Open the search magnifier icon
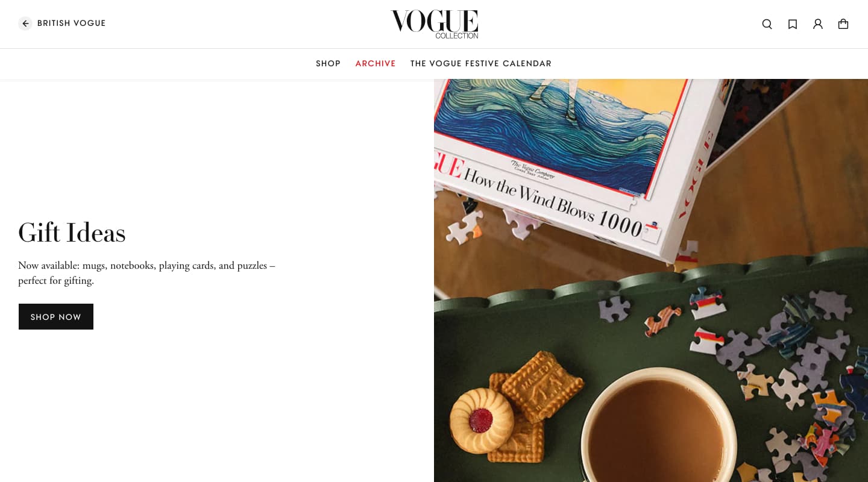This screenshot has width=868, height=482. [767, 24]
